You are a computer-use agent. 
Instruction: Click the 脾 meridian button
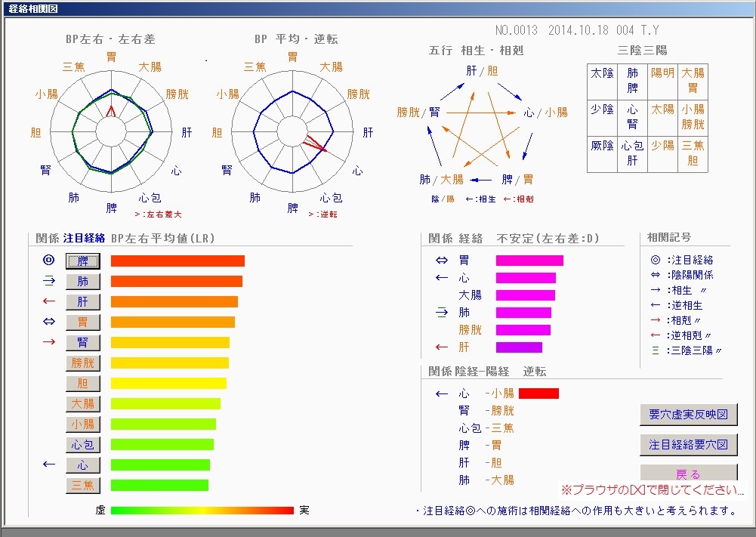pyautogui.click(x=83, y=261)
